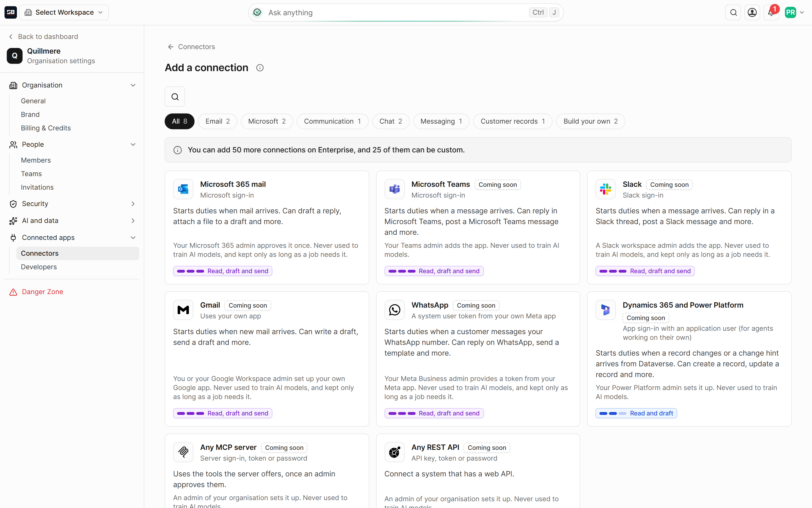Open the profile menu chevron
812x508 pixels.
point(802,12)
